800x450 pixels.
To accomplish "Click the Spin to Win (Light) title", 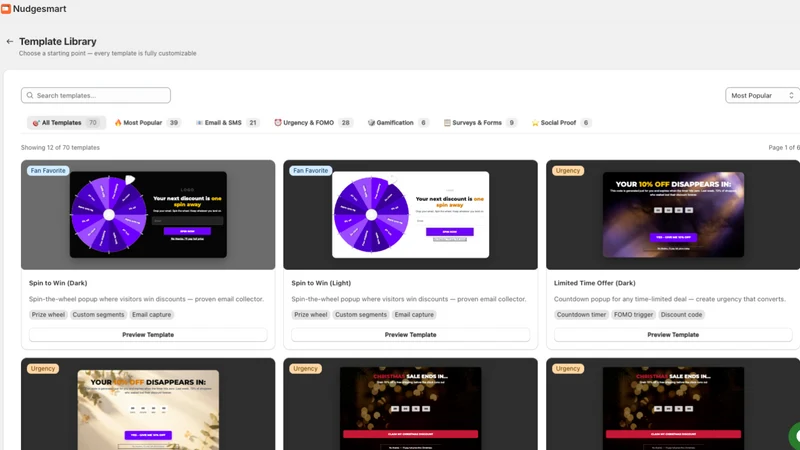I will click(321, 283).
